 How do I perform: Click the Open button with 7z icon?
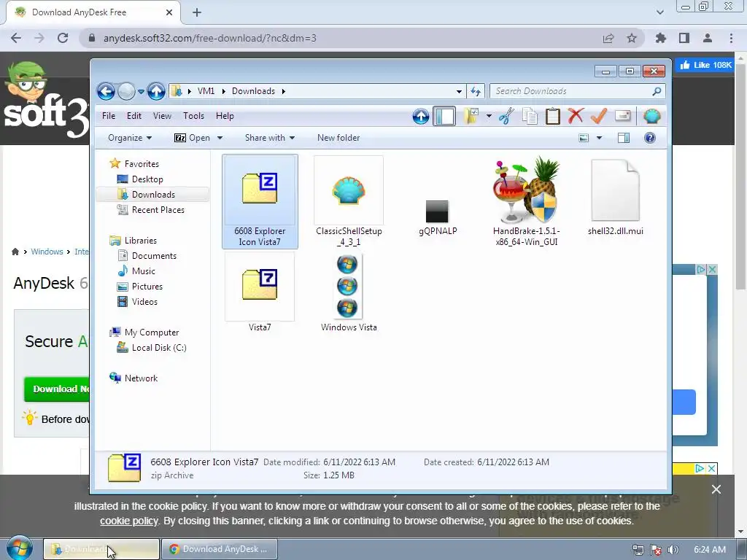coord(192,138)
